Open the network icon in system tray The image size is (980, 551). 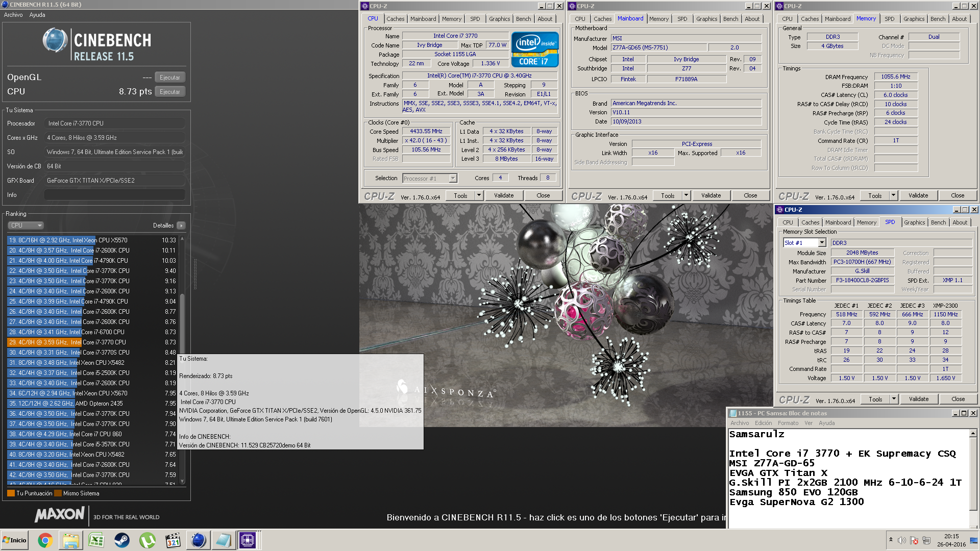click(926, 540)
